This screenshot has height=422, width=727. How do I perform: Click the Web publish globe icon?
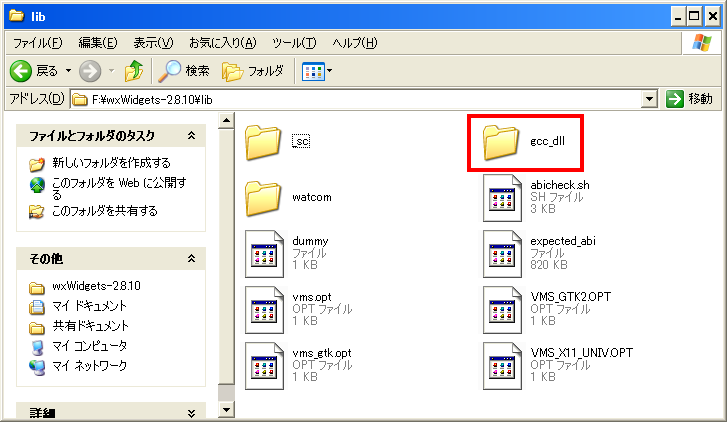[x=37, y=185]
